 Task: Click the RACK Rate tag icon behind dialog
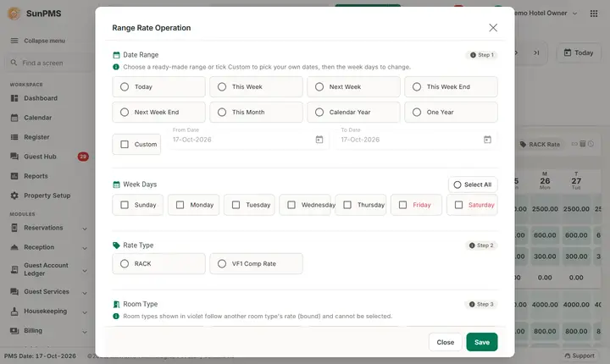523,144
